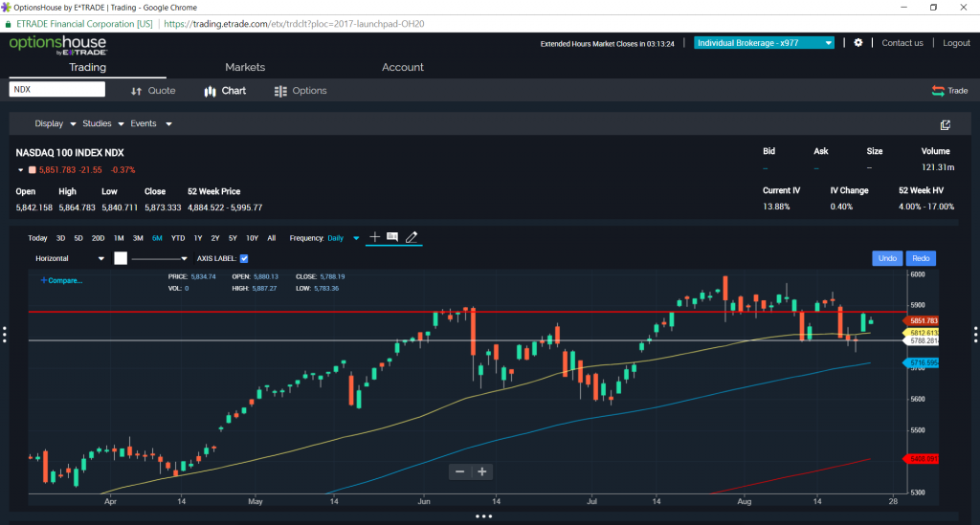This screenshot has width=980, height=525.
Task: Select the 1M time range
Action: click(x=119, y=238)
